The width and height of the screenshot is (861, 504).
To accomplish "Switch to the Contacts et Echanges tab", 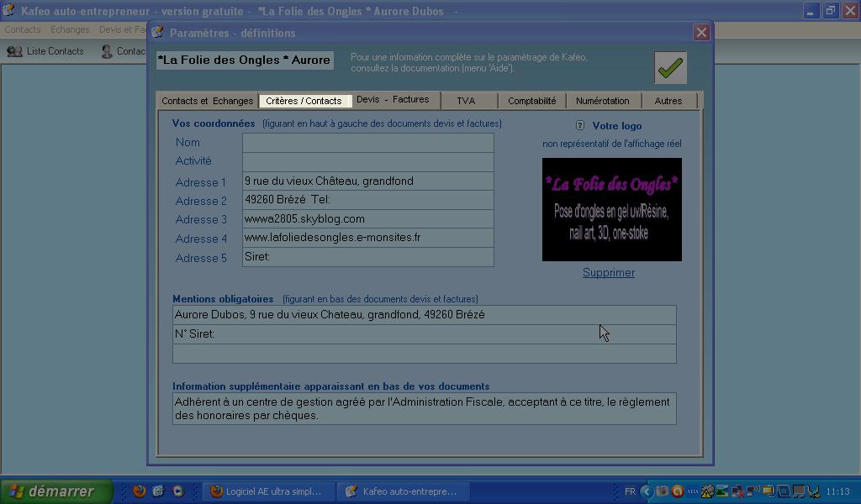I will click(207, 101).
